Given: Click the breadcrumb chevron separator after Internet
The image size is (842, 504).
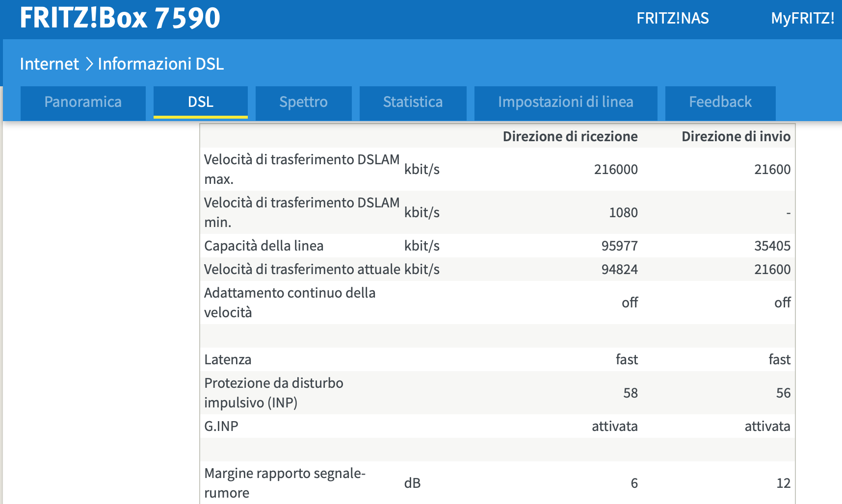Looking at the screenshot, I should pos(89,64).
